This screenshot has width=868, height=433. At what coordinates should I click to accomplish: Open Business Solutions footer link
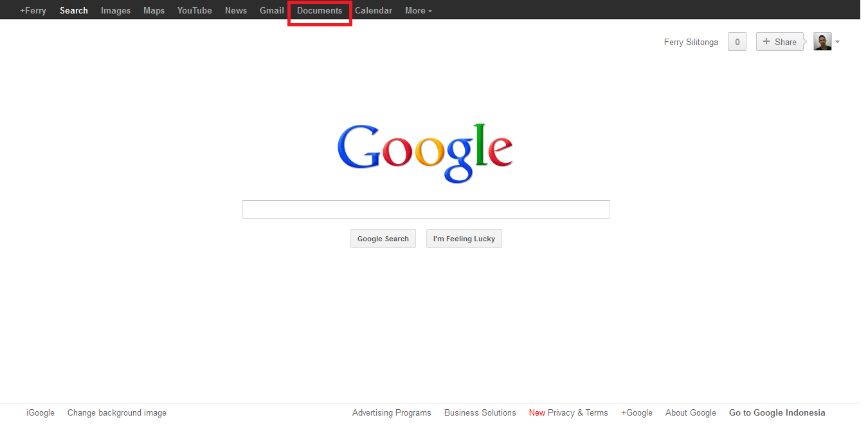pyautogui.click(x=480, y=413)
